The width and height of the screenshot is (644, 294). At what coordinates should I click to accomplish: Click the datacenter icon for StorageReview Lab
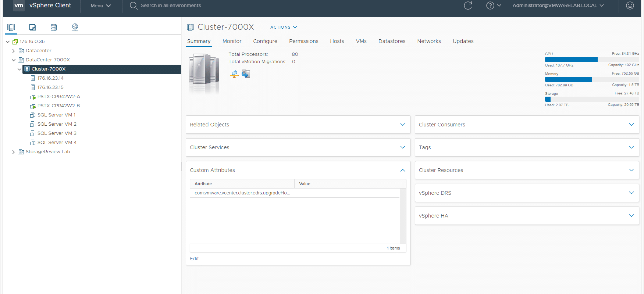[x=21, y=152]
